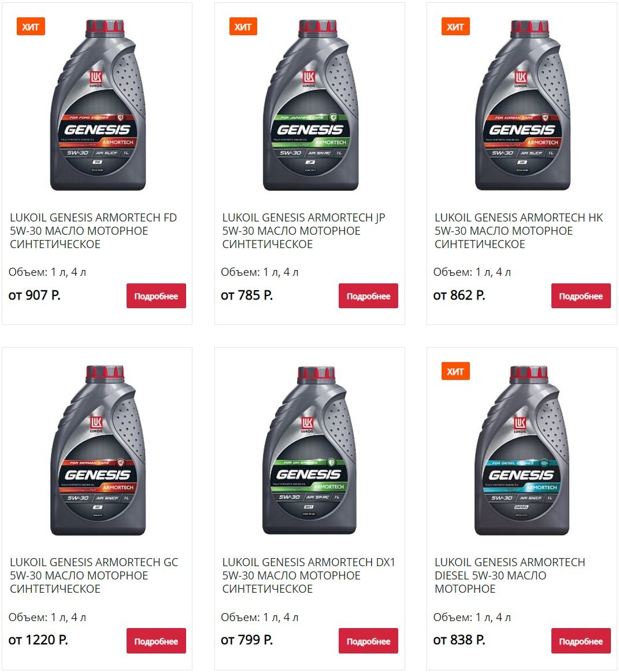619x672 pixels.
Task: Click the ХИТ badge on Armortech JP
Action: tap(243, 27)
